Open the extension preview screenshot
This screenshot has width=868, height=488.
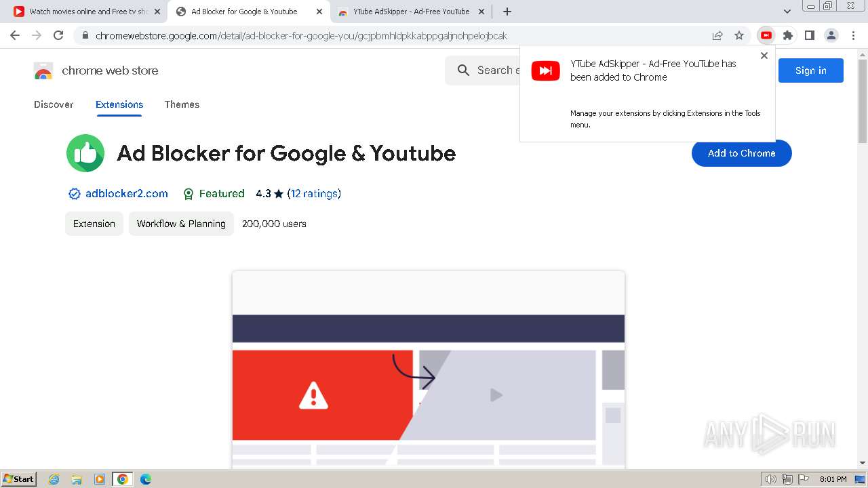(429, 369)
